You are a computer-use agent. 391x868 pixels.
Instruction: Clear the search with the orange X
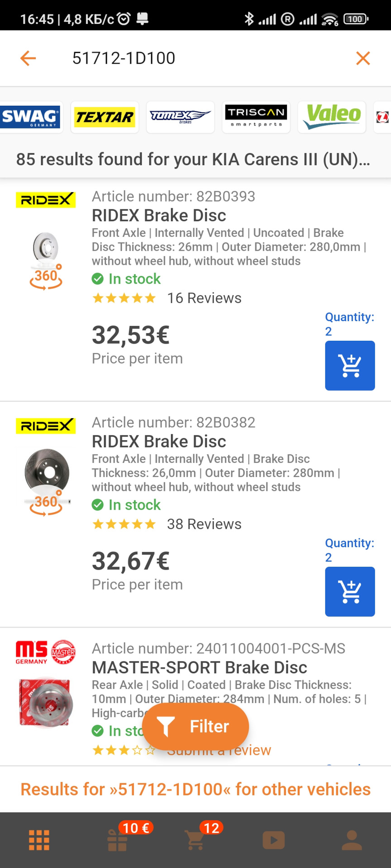pos(363,58)
